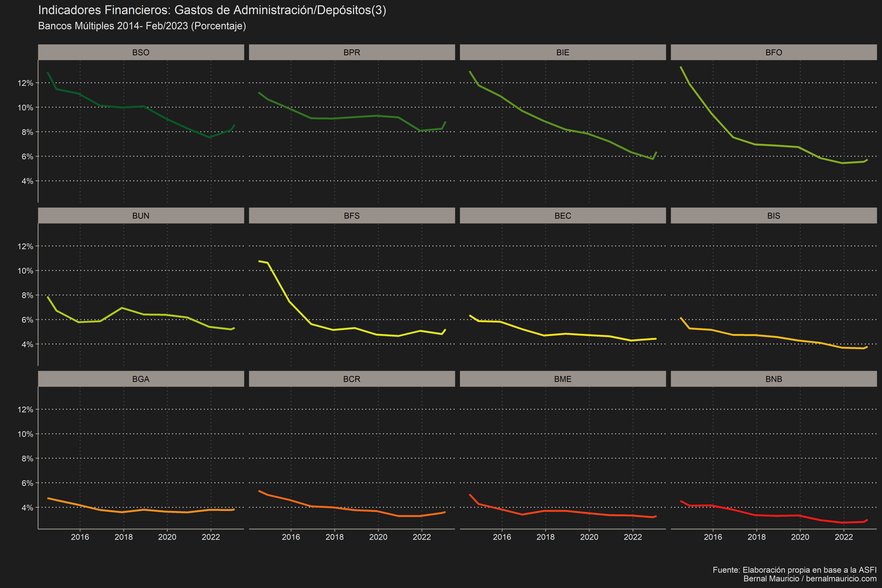The width and height of the screenshot is (882, 588).
Task: Click the 2018 x-axis label under BGA
Action: (x=124, y=537)
